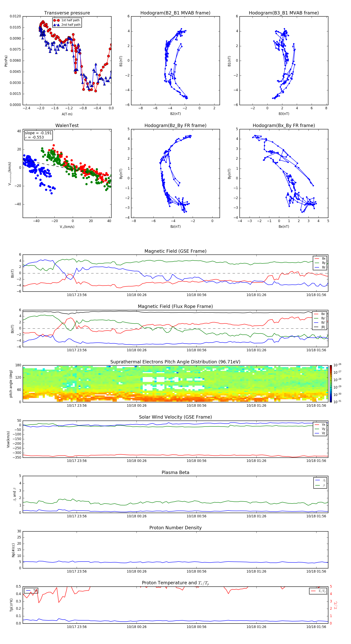Click the 'Plasma Beta' plot title
The height and width of the screenshot is (644, 351).
click(175, 472)
